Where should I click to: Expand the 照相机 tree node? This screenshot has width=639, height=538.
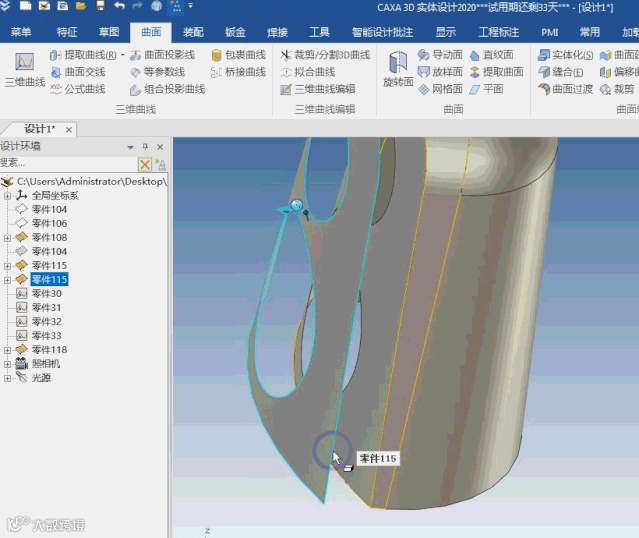tap(7, 364)
